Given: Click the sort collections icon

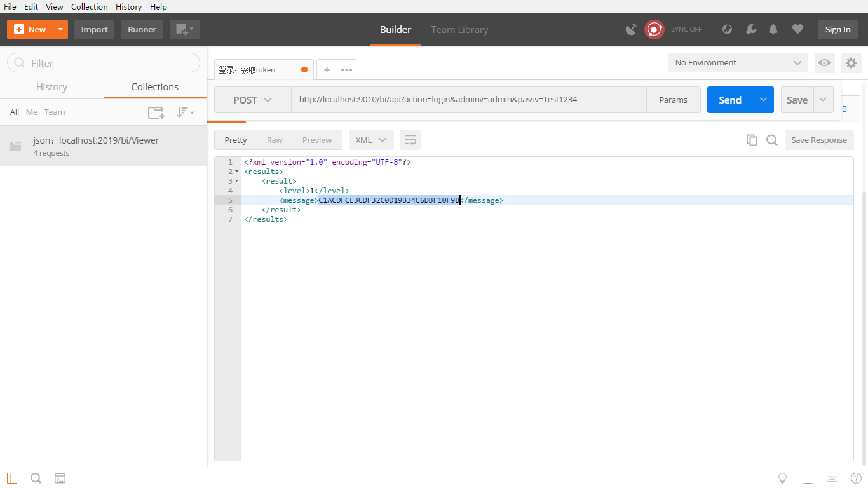Looking at the screenshot, I should coord(185,112).
